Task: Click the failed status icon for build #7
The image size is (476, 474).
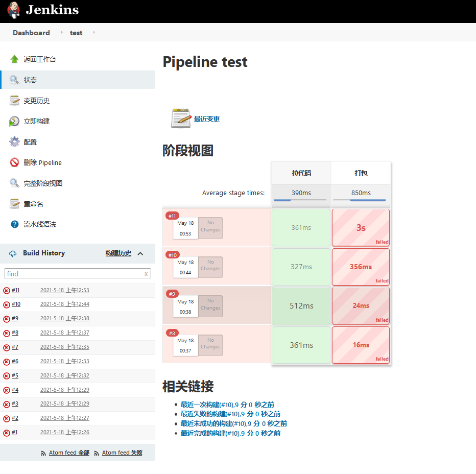Action: [6, 347]
